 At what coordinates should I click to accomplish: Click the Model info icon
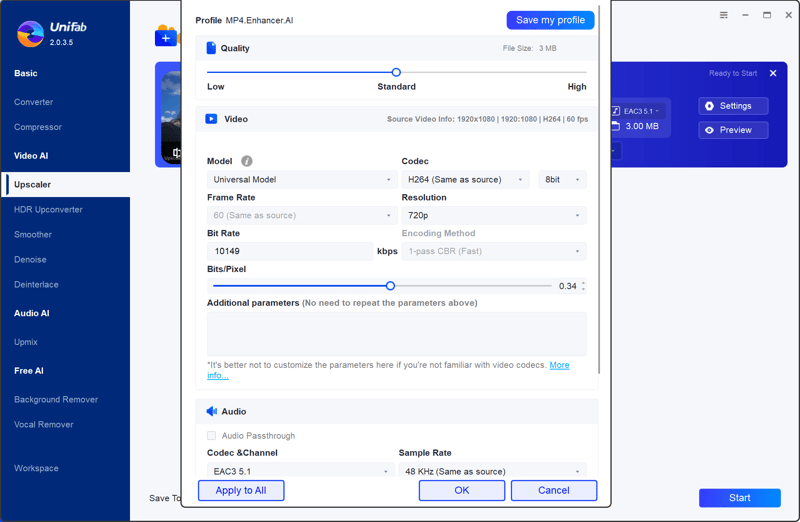(x=247, y=161)
